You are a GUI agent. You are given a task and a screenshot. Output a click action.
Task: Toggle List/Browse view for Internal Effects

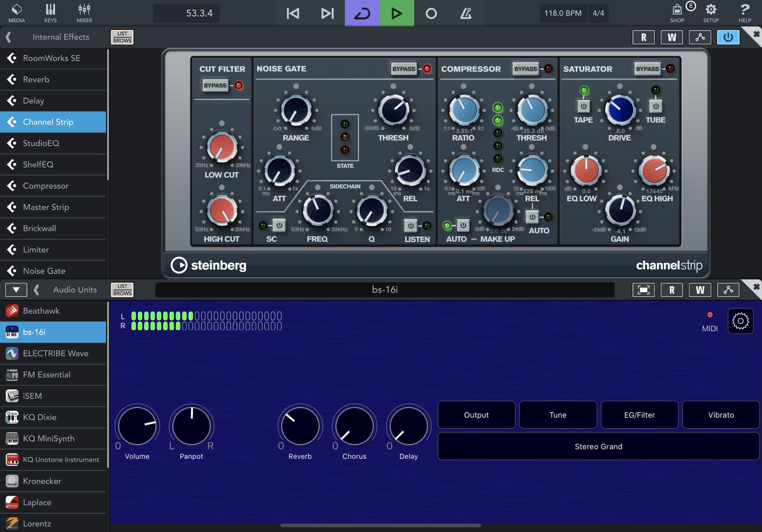122,37
